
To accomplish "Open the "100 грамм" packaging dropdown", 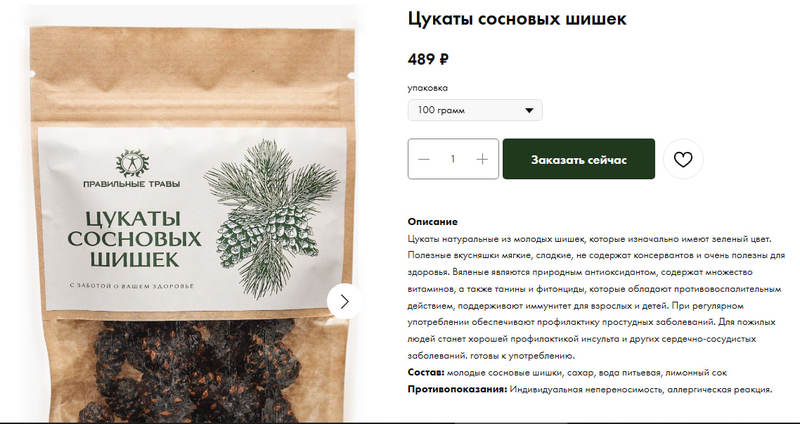I will coord(475,110).
